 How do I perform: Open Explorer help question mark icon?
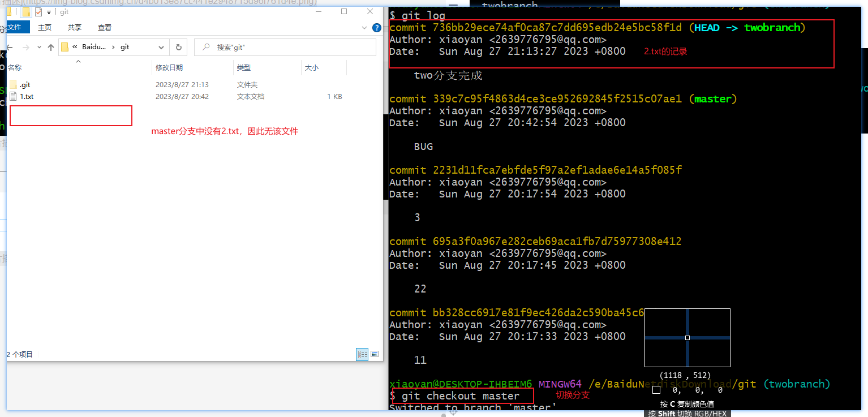[x=377, y=27]
